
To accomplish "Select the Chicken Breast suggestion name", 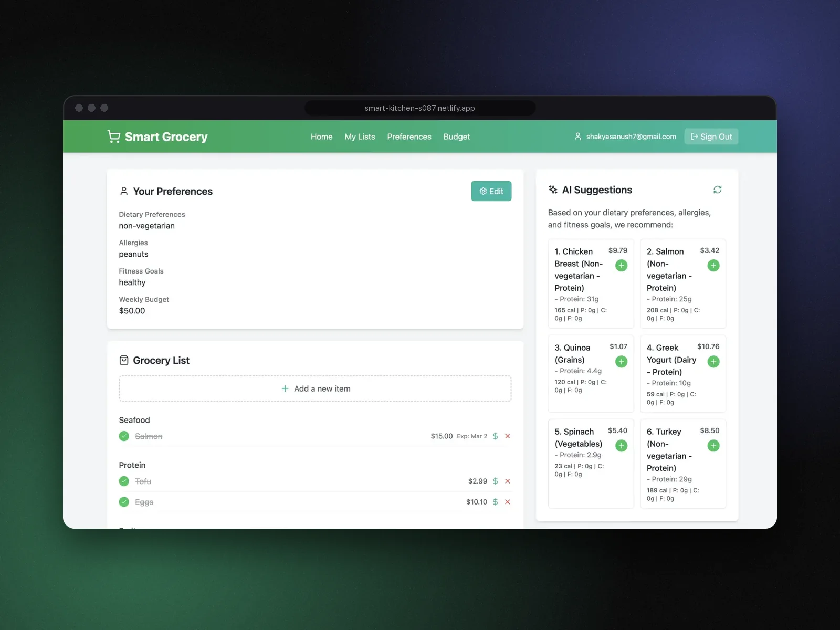I will click(x=579, y=270).
